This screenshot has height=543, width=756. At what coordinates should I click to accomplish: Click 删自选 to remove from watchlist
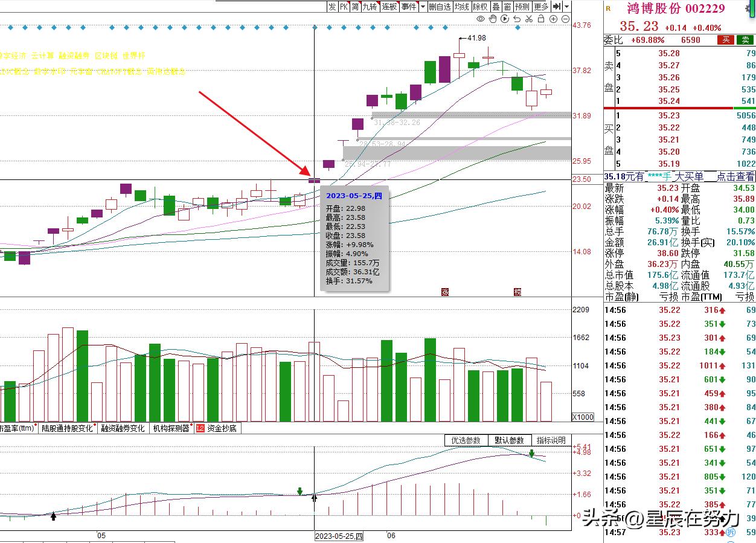pyautogui.click(x=440, y=7)
